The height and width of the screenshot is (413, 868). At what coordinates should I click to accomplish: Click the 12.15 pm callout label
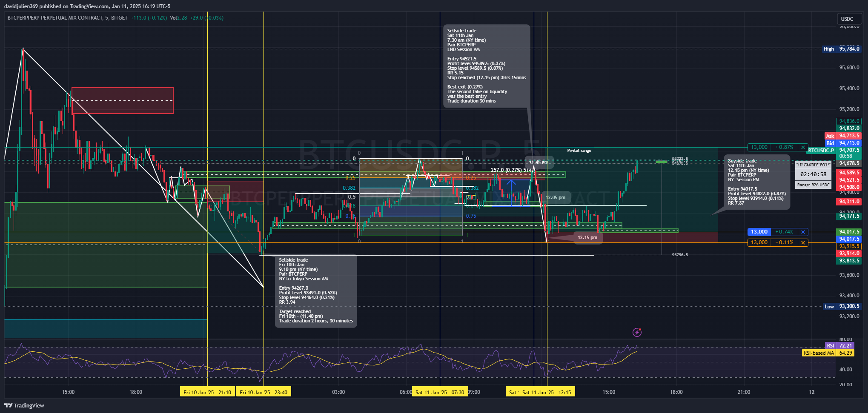[587, 237]
